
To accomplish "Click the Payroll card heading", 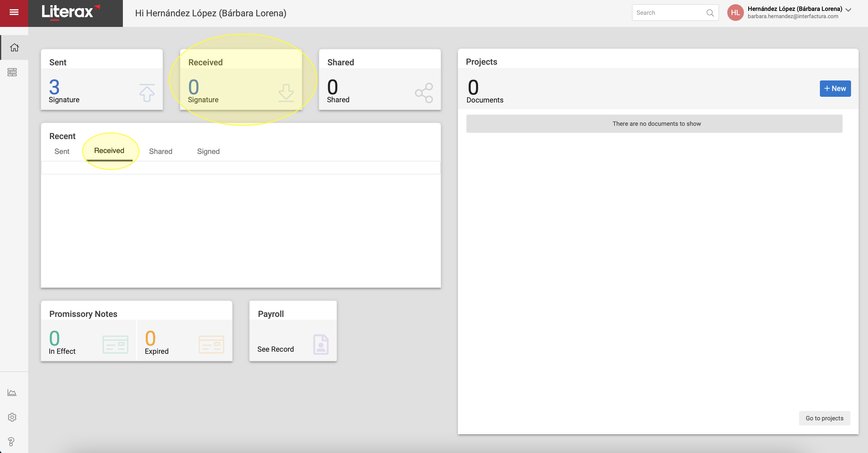I will (271, 314).
